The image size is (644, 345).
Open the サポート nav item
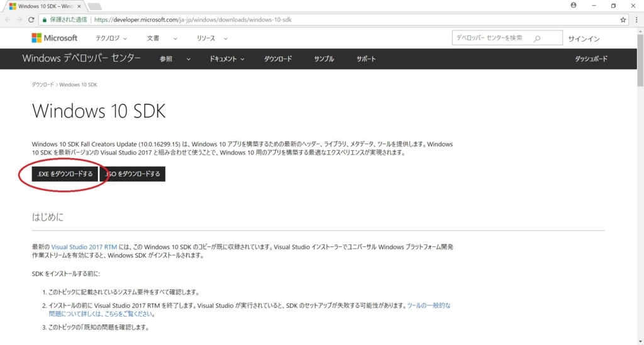366,58
